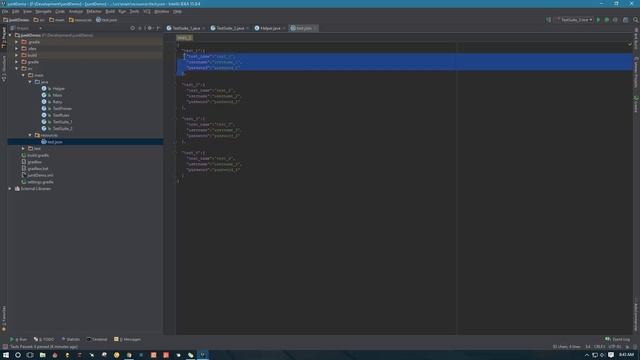The image size is (640, 360).
Task: Switch to TestSuite_2.java editor tab
Action: 230,28
